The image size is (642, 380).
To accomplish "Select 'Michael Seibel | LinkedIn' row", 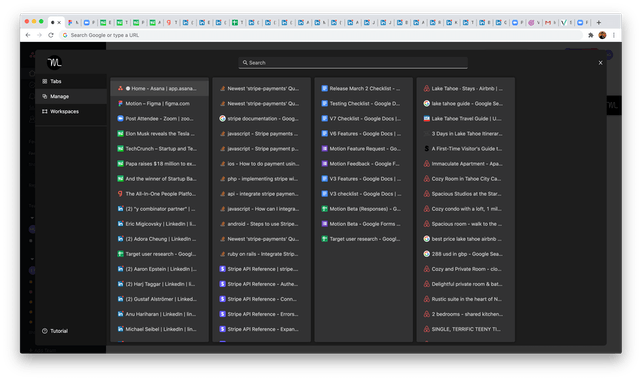I will click(x=159, y=329).
